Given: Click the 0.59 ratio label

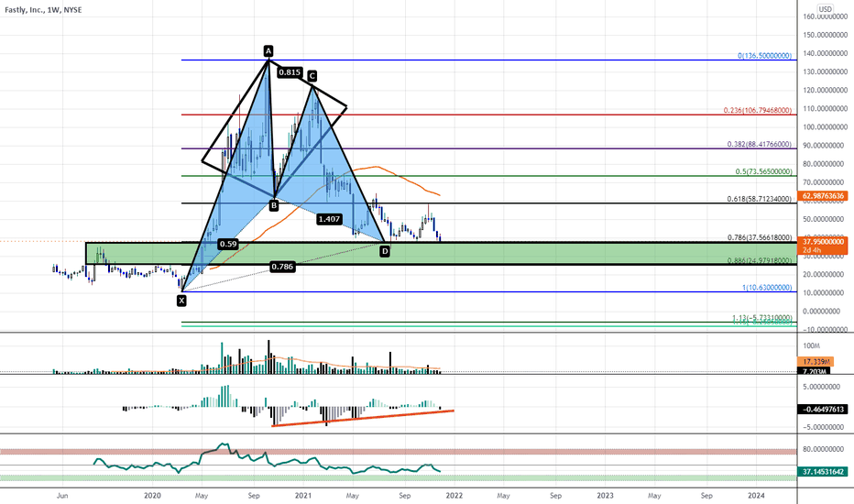Looking at the screenshot, I should pos(227,244).
